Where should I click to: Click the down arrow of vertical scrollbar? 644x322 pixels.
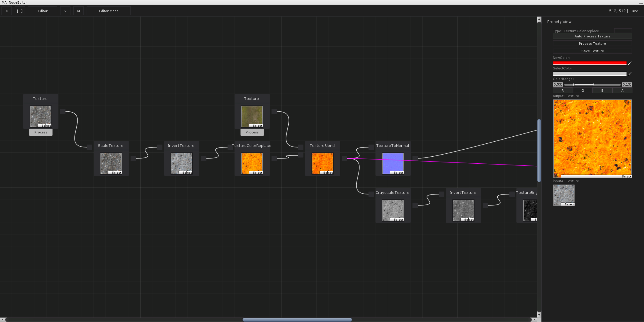pyautogui.click(x=539, y=315)
